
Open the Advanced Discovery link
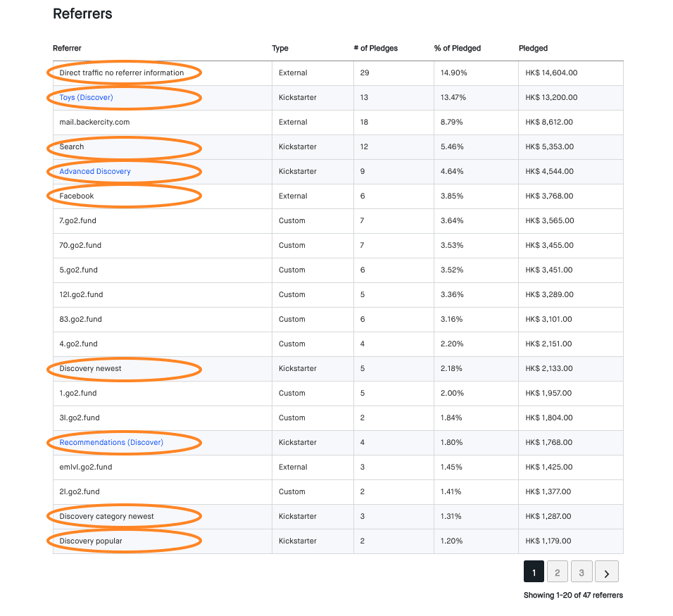click(94, 171)
